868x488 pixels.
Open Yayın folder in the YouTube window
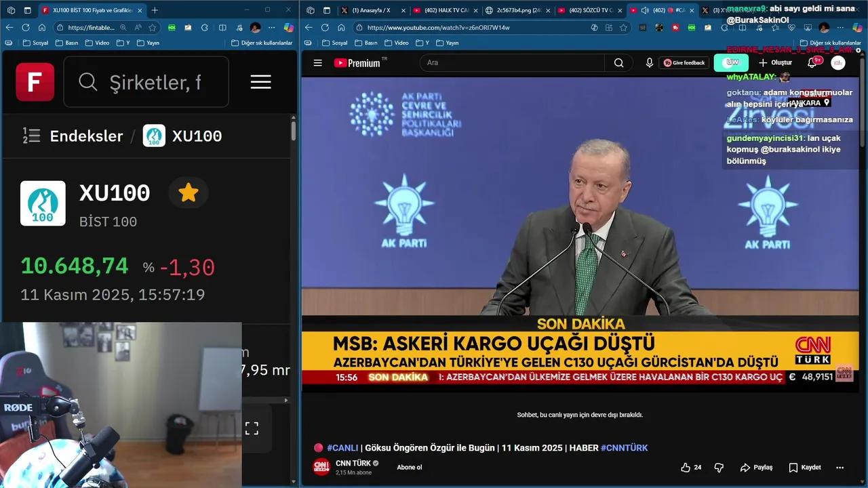pyautogui.click(x=448, y=43)
